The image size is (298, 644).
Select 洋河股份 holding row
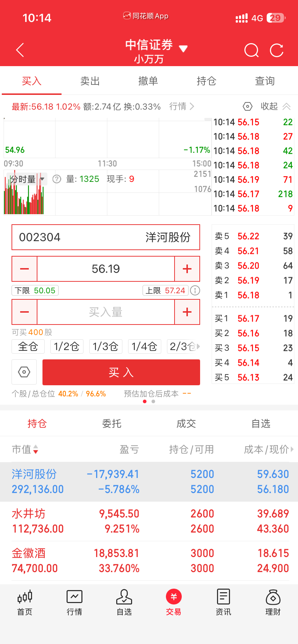(149, 482)
